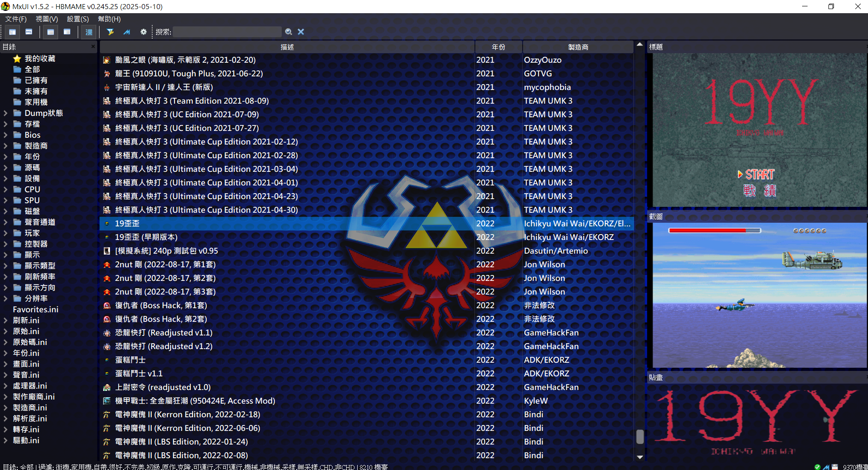The height and width of the screenshot is (470, 868).
Task: Select 製作廠商.ini in the tree
Action: click(34, 397)
